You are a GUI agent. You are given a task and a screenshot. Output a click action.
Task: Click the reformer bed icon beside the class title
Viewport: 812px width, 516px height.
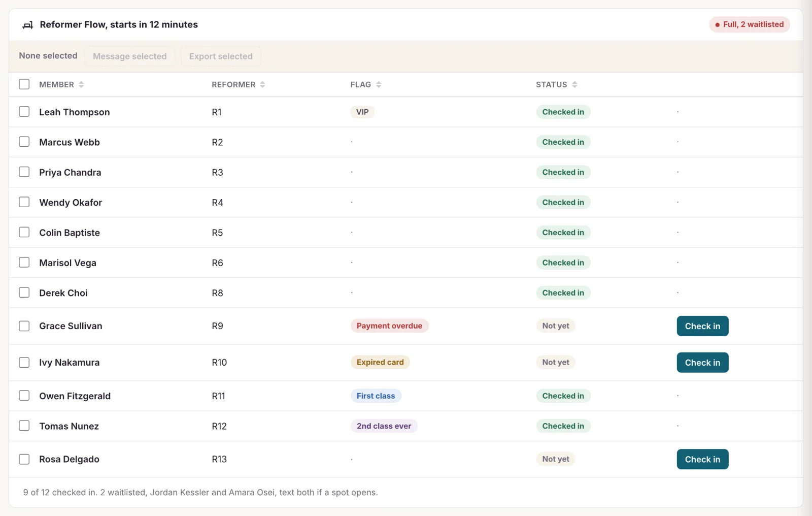28,25
